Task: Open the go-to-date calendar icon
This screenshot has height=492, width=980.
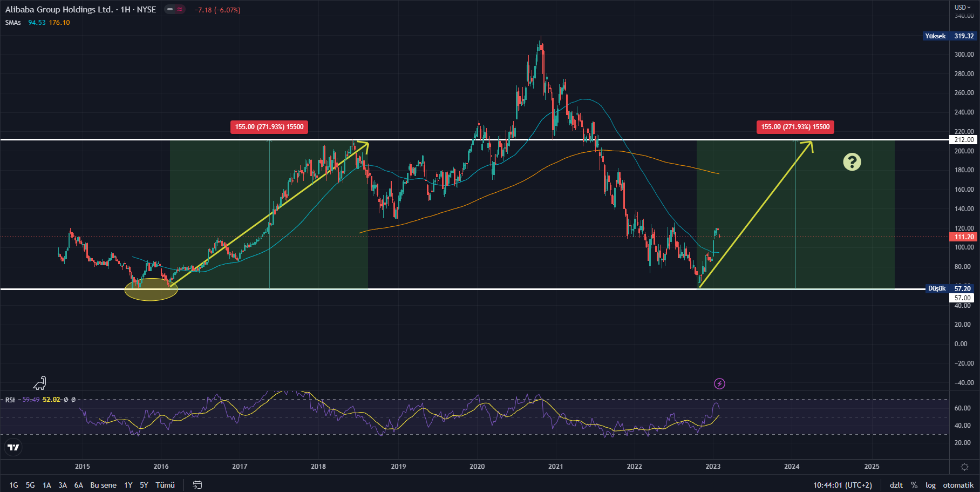Action: coord(198,485)
